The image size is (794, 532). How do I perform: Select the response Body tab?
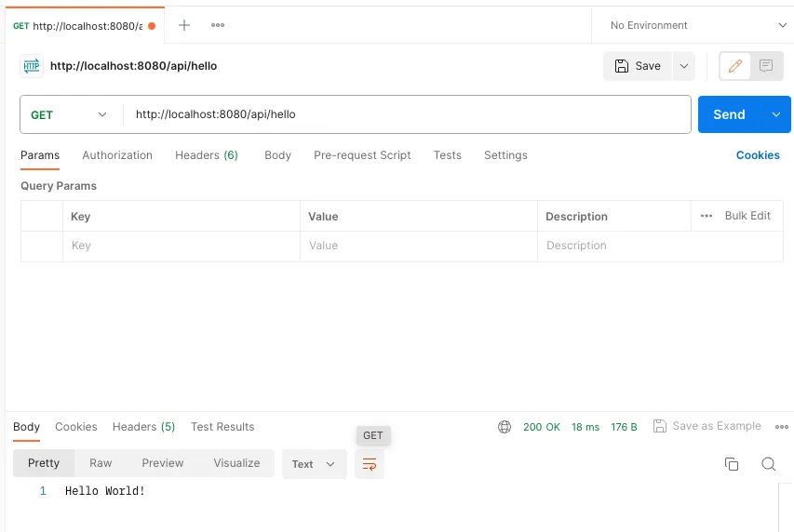26,427
